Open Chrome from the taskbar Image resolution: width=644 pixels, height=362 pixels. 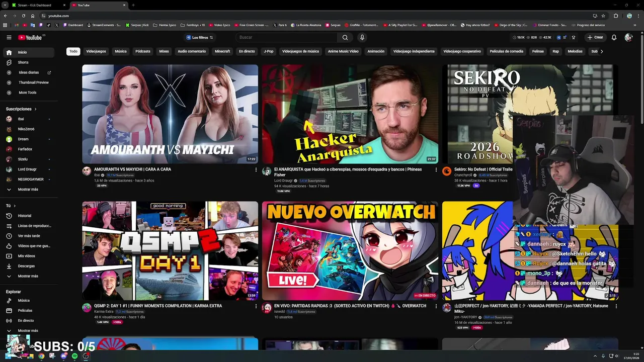point(41,356)
